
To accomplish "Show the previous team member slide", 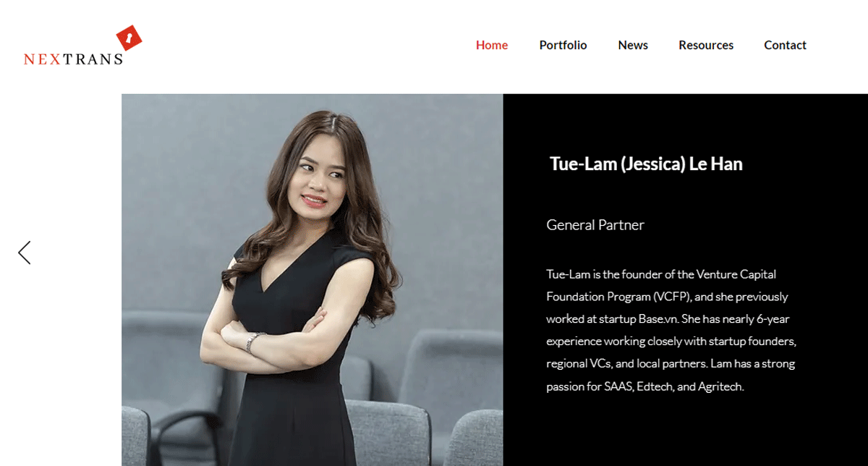I will (25, 253).
